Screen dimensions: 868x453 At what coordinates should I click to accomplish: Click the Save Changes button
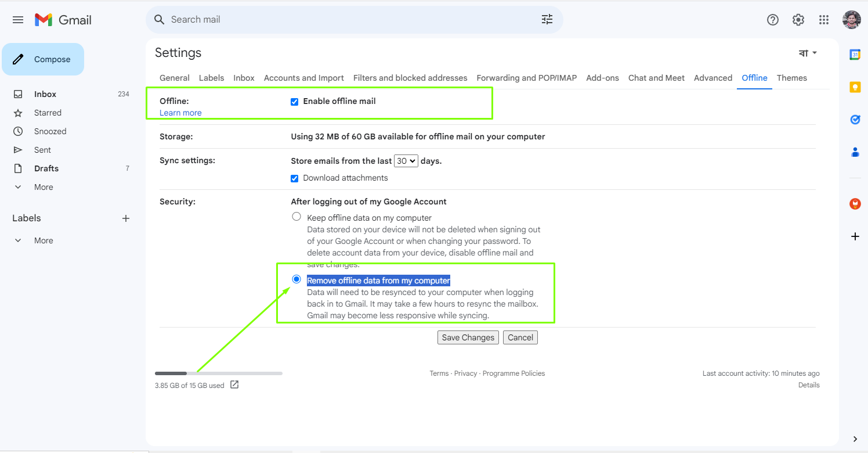[x=468, y=337]
